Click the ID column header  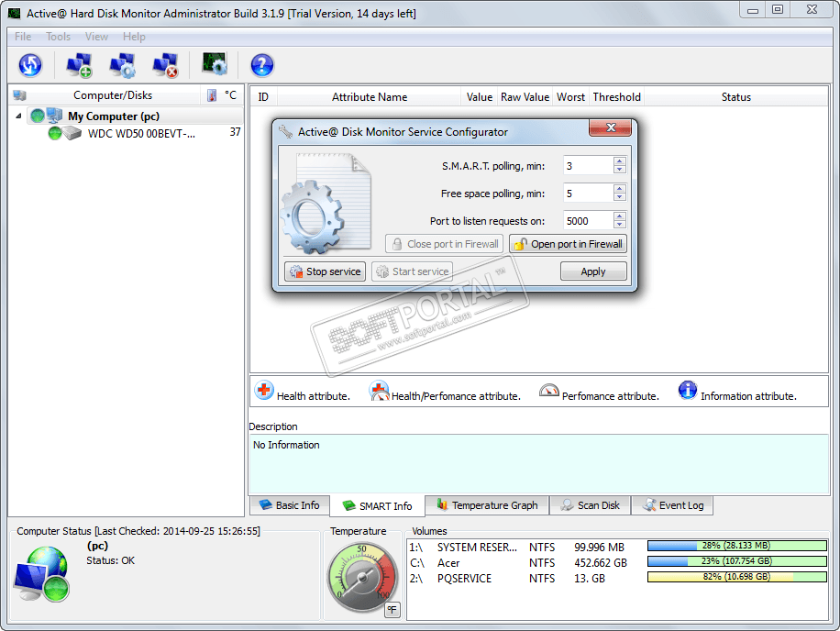click(263, 97)
